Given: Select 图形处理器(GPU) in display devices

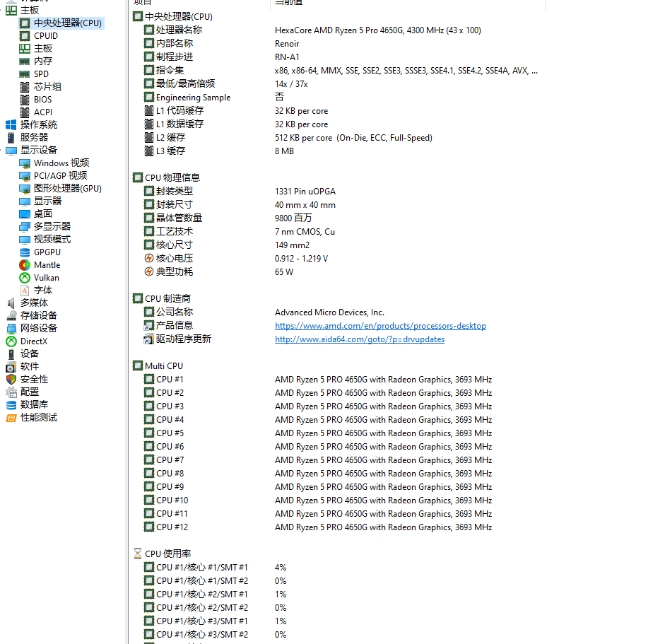Looking at the screenshot, I should point(67,189).
